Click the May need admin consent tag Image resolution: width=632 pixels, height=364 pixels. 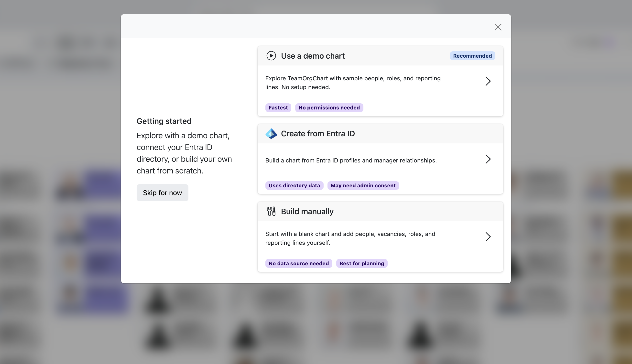(x=363, y=185)
